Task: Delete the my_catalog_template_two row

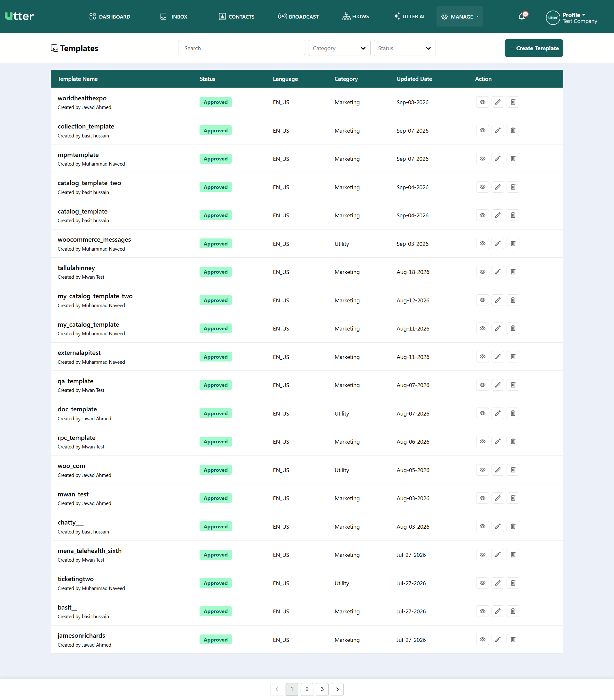Action: point(513,300)
